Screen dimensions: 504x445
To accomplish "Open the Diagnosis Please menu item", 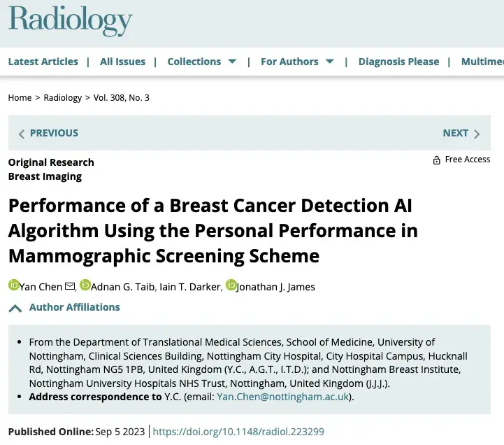I will click(x=398, y=62).
